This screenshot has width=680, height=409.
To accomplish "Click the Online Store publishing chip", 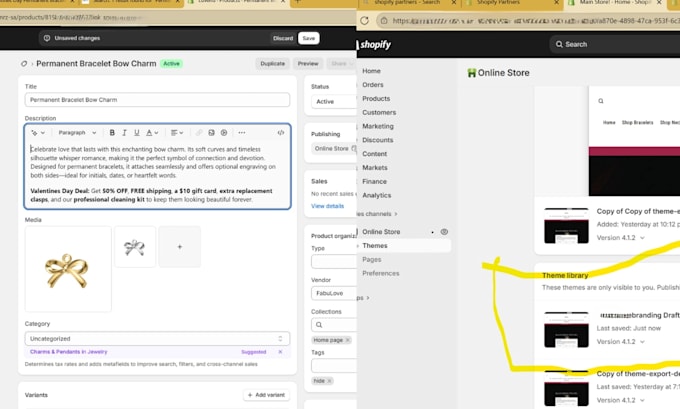I will pyautogui.click(x=334, y=148).
